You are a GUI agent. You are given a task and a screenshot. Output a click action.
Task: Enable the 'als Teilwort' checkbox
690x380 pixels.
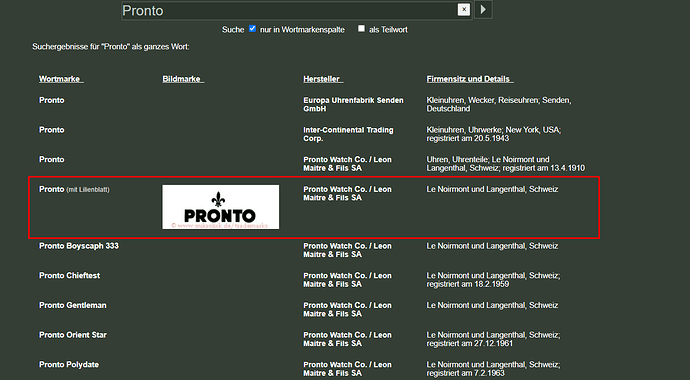pos(361,29)
